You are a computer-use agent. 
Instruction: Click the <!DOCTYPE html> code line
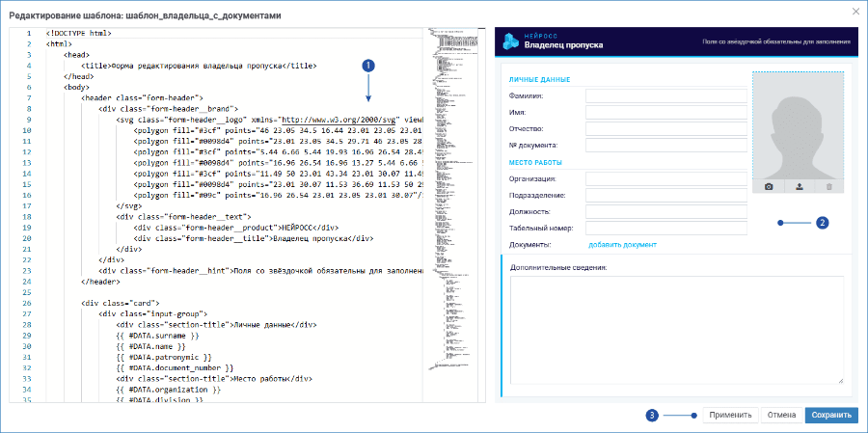pyautogui.click(x=79, y=33)
